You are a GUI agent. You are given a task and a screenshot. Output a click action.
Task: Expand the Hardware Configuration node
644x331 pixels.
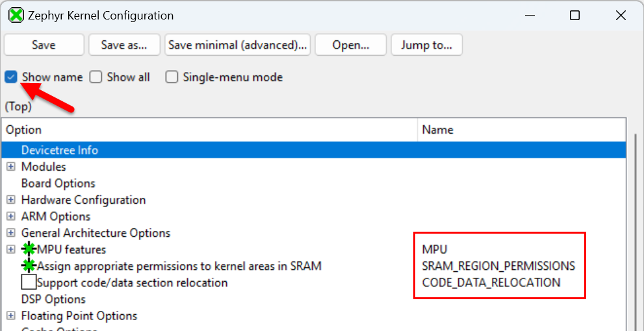pos(11,200)
